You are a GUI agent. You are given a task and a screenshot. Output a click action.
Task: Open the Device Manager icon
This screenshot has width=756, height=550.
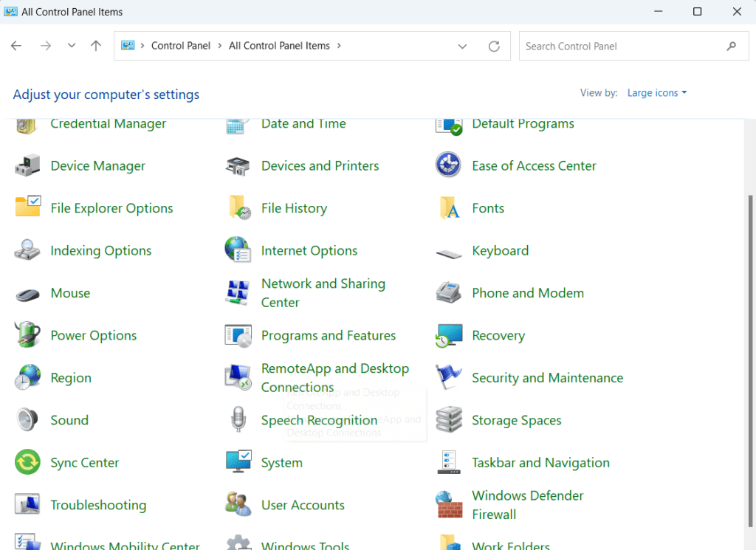(27, 166)
